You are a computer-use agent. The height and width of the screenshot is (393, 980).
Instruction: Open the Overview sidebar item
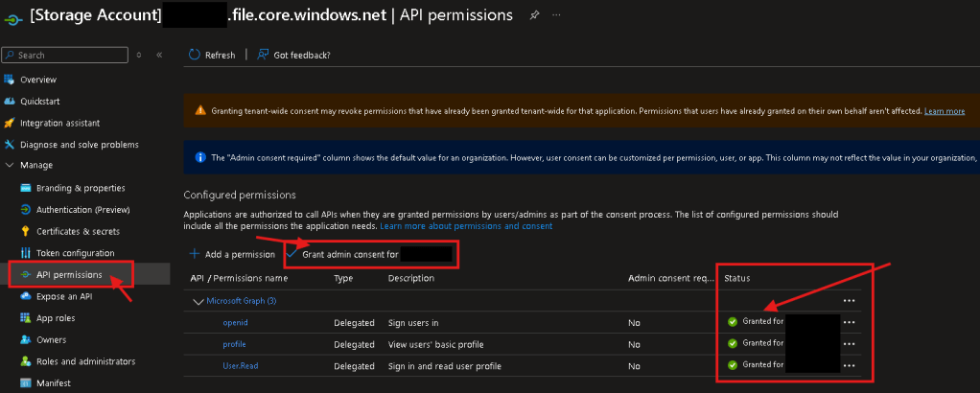click(x=38, y=80)
